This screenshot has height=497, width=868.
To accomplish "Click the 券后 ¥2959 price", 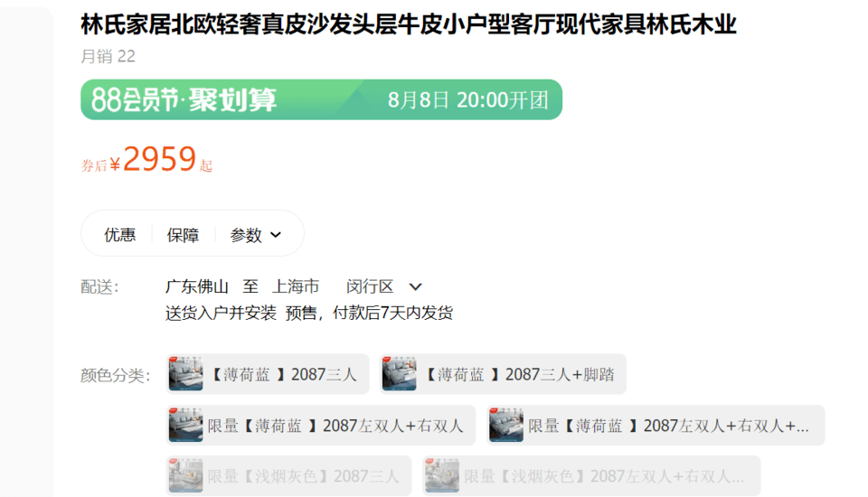I will point(146,159).
